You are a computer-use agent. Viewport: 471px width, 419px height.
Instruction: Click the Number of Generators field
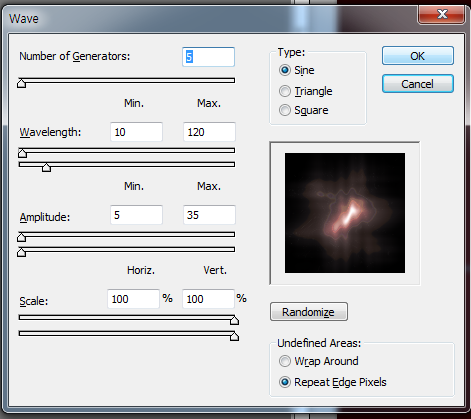click(208, 57)
